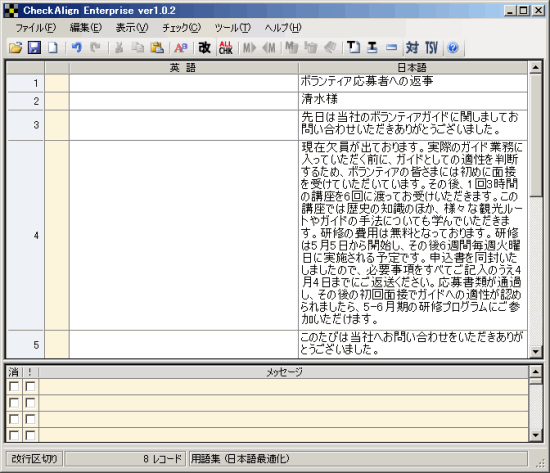Click the 日本語 column header

point(412,68)
